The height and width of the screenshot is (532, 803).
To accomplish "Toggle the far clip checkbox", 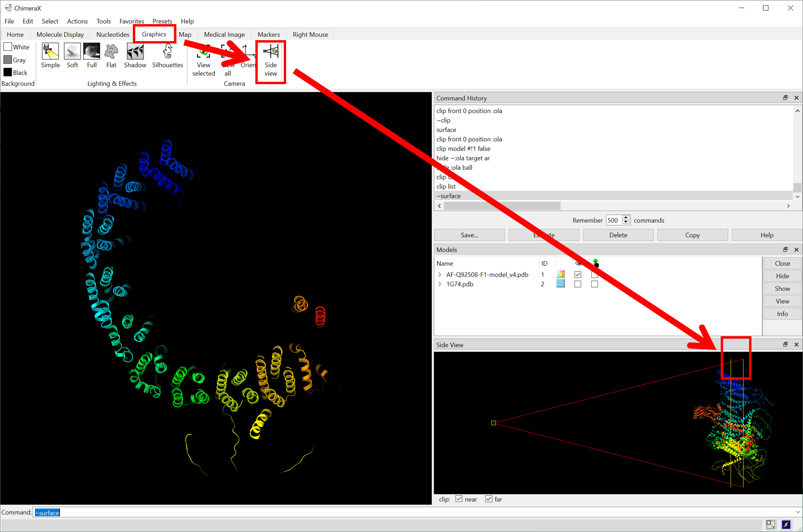I will tap(489, 499).
